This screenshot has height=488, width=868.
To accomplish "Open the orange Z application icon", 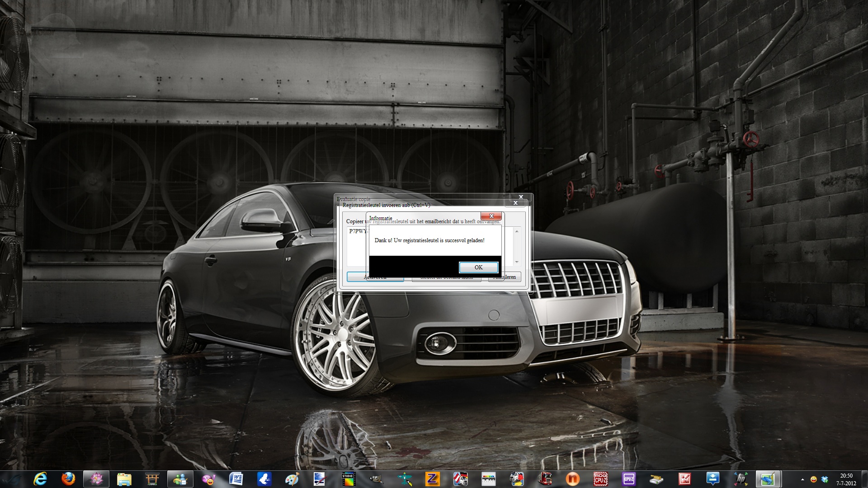I will (432, 479).
